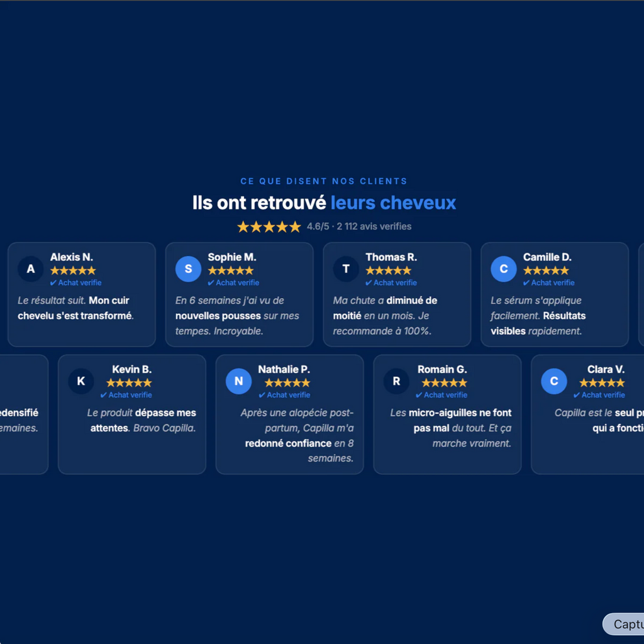Click "4.6/5 · 2 112 avis verifies" text
Image resolution: width=644 pixels, height=644 pixels.
(x=359, y=226)
